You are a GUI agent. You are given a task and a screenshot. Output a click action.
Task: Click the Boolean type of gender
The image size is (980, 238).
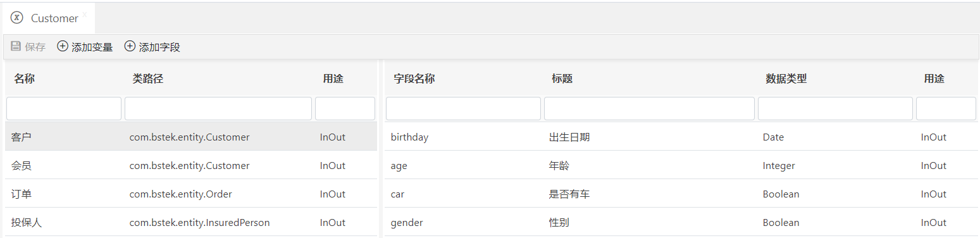click(781, 223)
